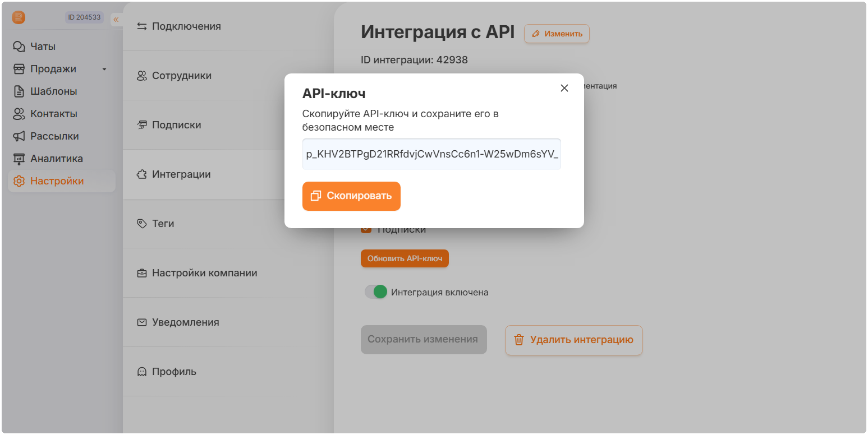Click Удалить интеграцию button

pyautogui.click(x=573, y=340)
